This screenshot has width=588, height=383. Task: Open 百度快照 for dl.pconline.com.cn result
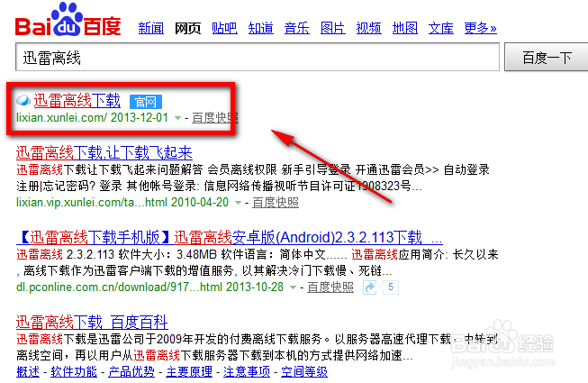pyautogui.click(x=330, y=287)
